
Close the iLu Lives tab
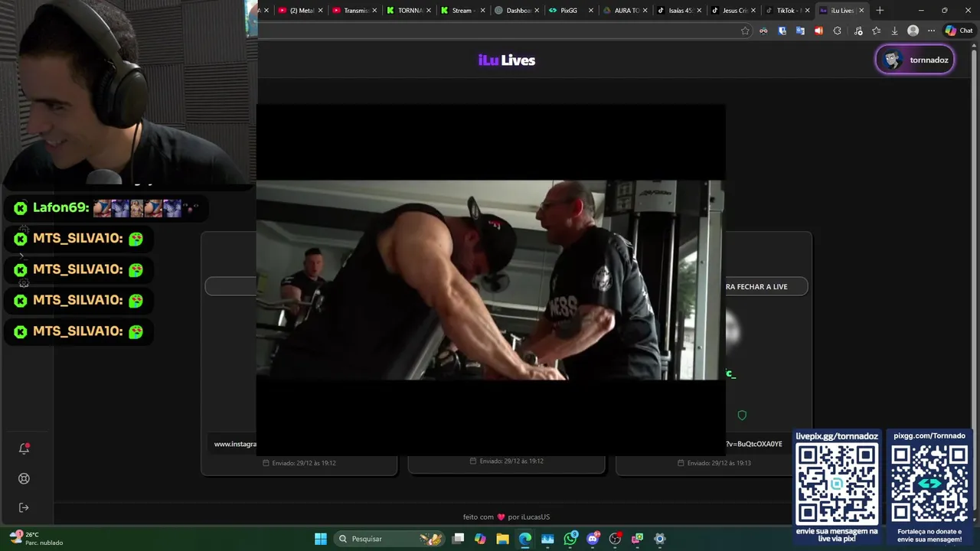tap(861, 11)
